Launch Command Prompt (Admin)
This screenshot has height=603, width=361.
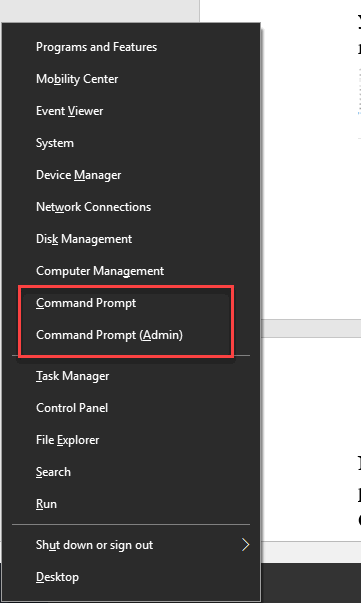click(x=131, y=335)
